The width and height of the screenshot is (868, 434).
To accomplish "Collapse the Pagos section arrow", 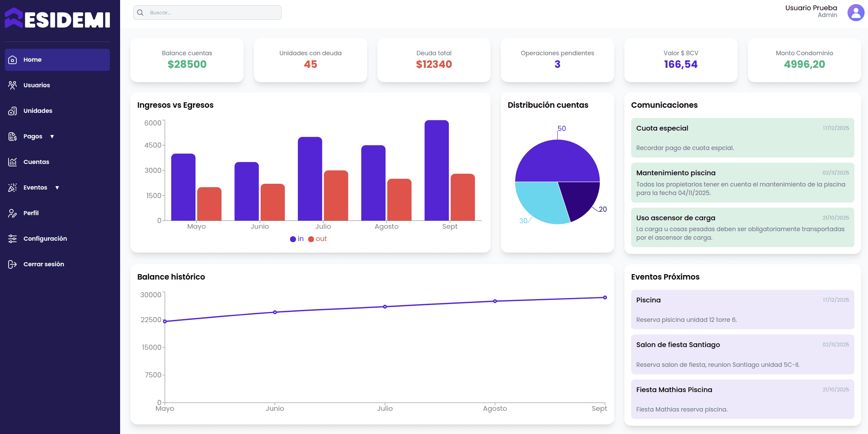I will coord(52,136).
